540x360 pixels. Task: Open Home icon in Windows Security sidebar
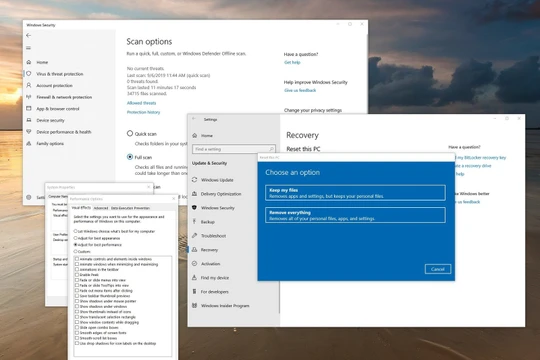click(x=29, y=62)
